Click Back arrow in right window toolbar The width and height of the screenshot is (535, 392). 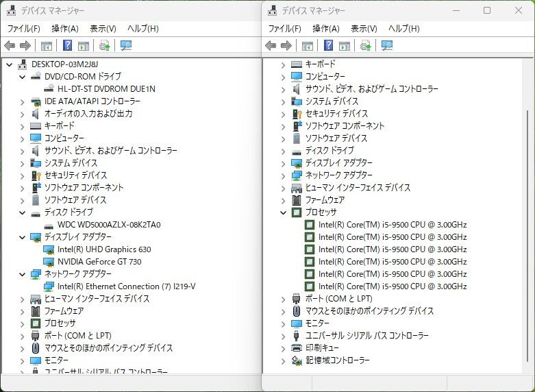[x=271, y=45]
